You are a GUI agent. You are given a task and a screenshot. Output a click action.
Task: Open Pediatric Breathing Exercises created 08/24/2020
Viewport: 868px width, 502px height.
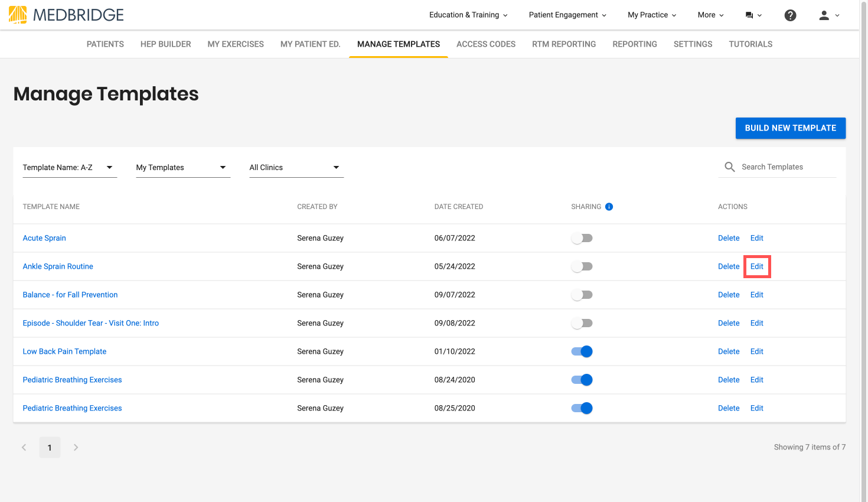click(72, 380)
